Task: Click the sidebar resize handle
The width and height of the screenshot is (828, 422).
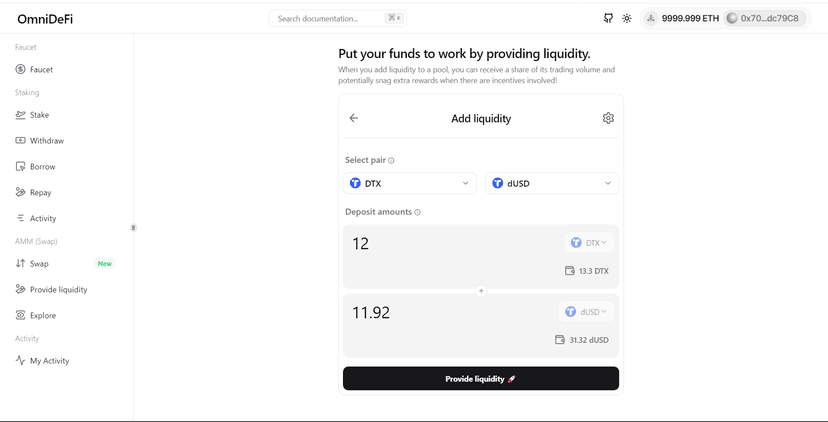Action: 133,228
